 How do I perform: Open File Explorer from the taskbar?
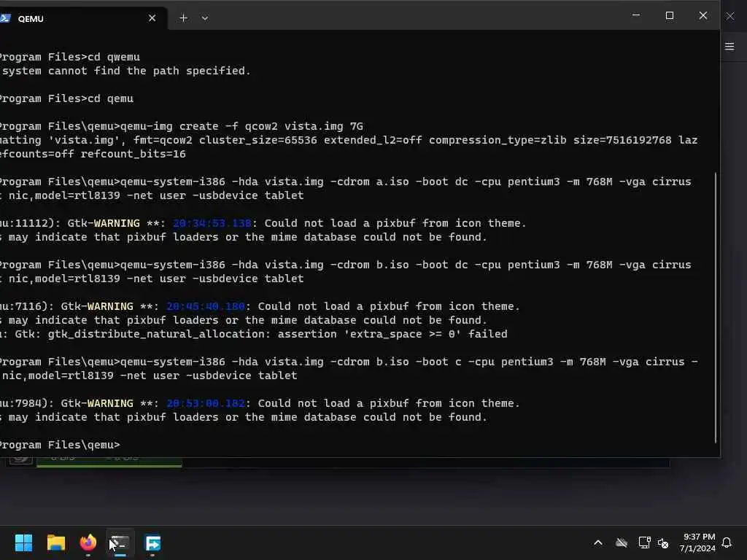(55, 542)
